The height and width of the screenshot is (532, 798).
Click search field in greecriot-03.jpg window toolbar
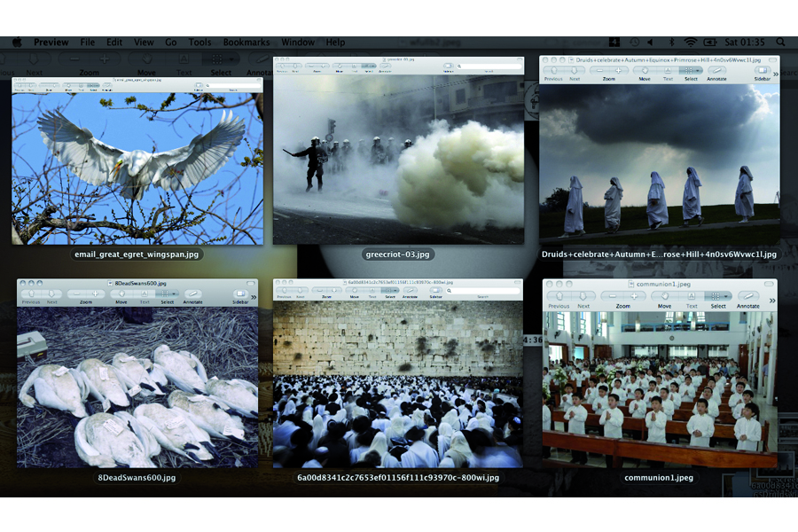pos(489,66)
